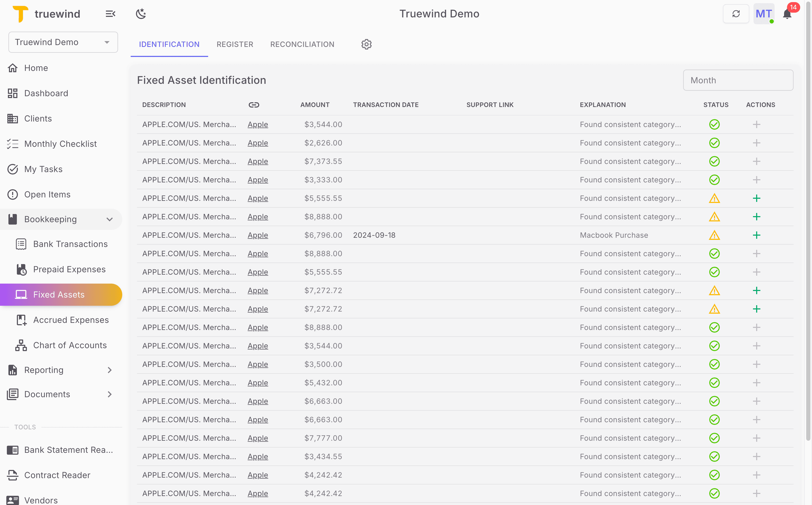
Task: Open Bank Transactions from Bookkeeping
Action: click(21, 244)
